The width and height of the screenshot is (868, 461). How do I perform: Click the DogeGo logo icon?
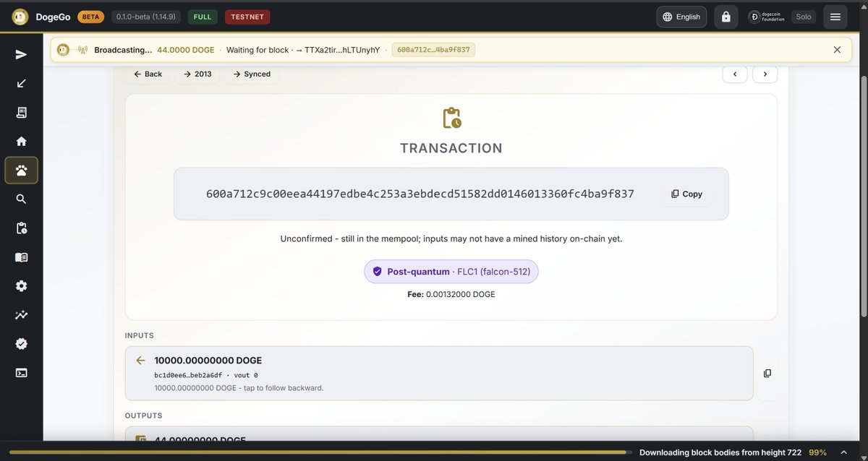pos(20,17)
